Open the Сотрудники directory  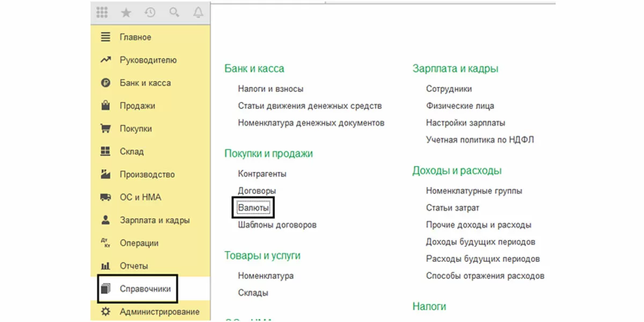pos(449,89)
